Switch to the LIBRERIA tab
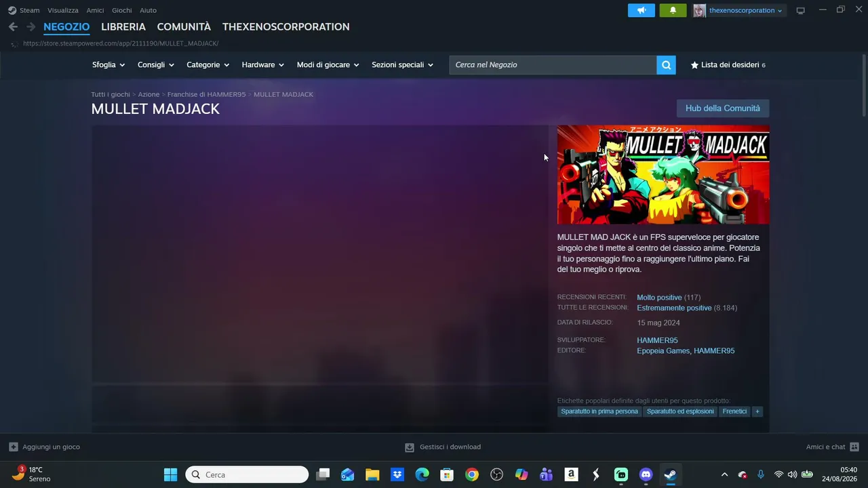The image size is (868, 488). point(123,26)
